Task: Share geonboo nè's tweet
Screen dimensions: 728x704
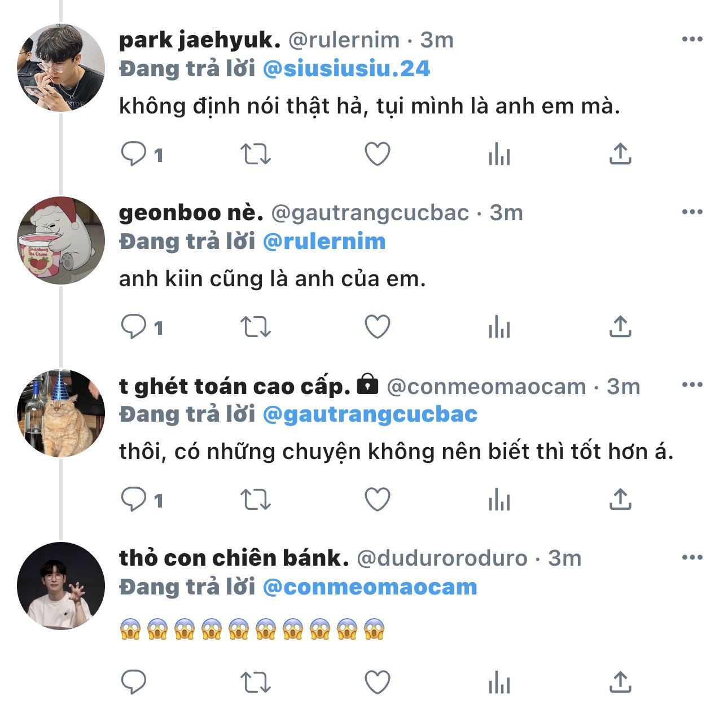Action: coord(620,326)
